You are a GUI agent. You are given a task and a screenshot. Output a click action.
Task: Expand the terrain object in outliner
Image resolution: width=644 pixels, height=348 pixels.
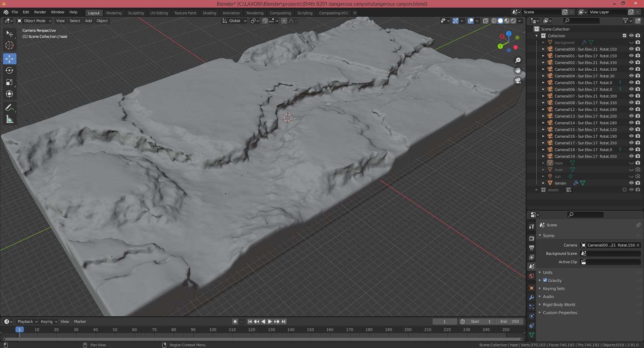[543, 183]
